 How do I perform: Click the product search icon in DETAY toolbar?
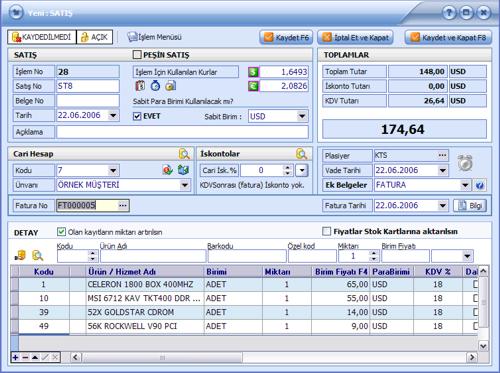pyautogui.click(x=38, y=256)
